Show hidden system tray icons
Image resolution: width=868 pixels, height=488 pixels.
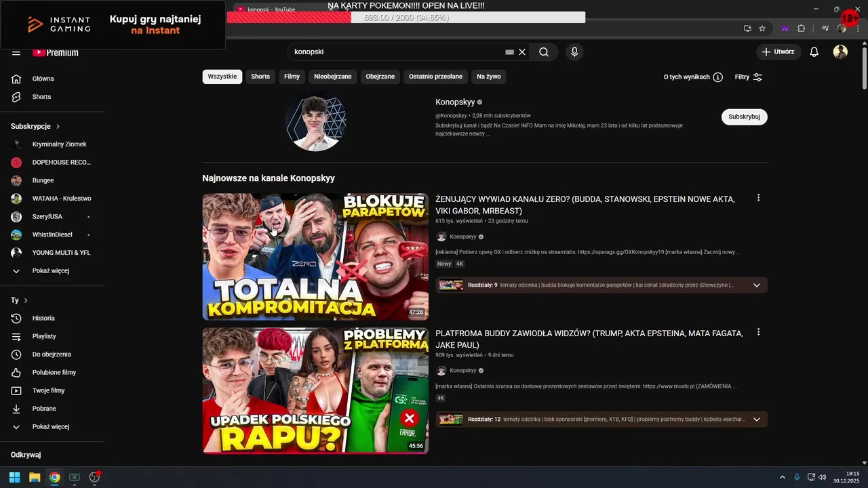click(783, 477)
